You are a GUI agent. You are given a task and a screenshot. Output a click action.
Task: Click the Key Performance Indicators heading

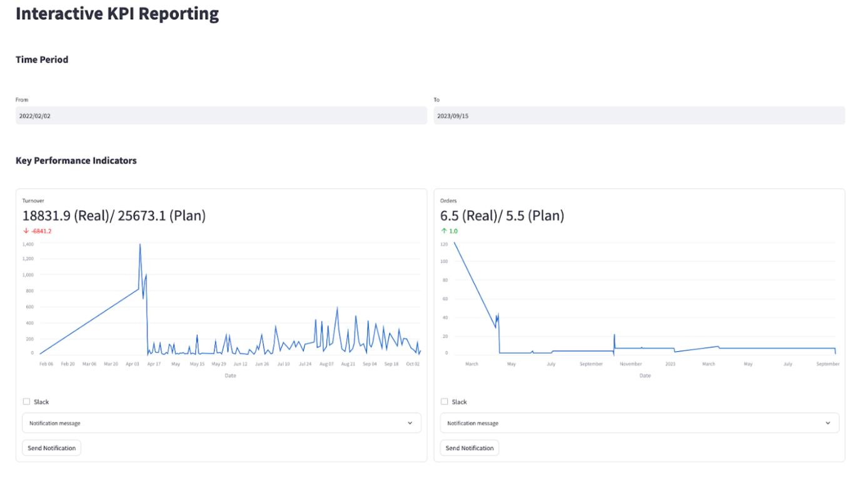point(76,161)
